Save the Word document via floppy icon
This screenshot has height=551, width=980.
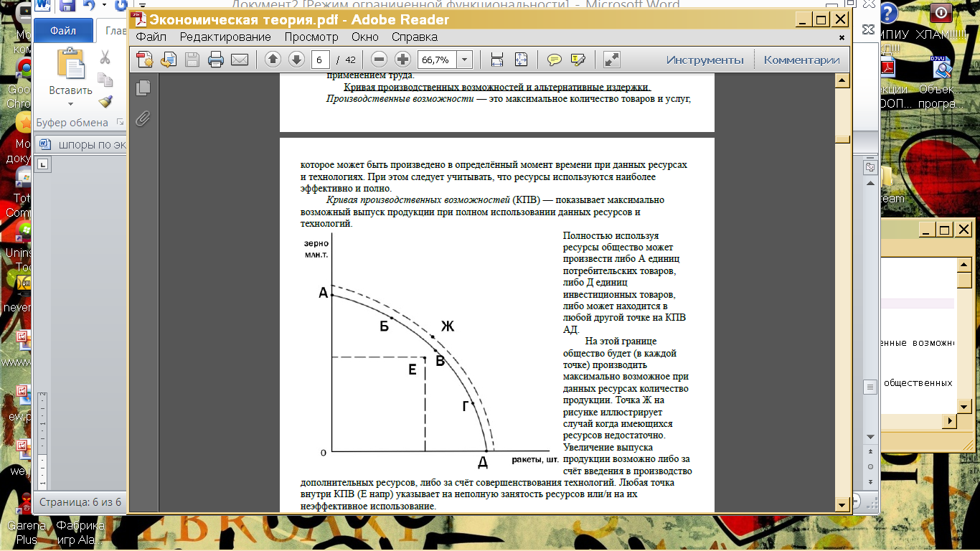[67, 6]
